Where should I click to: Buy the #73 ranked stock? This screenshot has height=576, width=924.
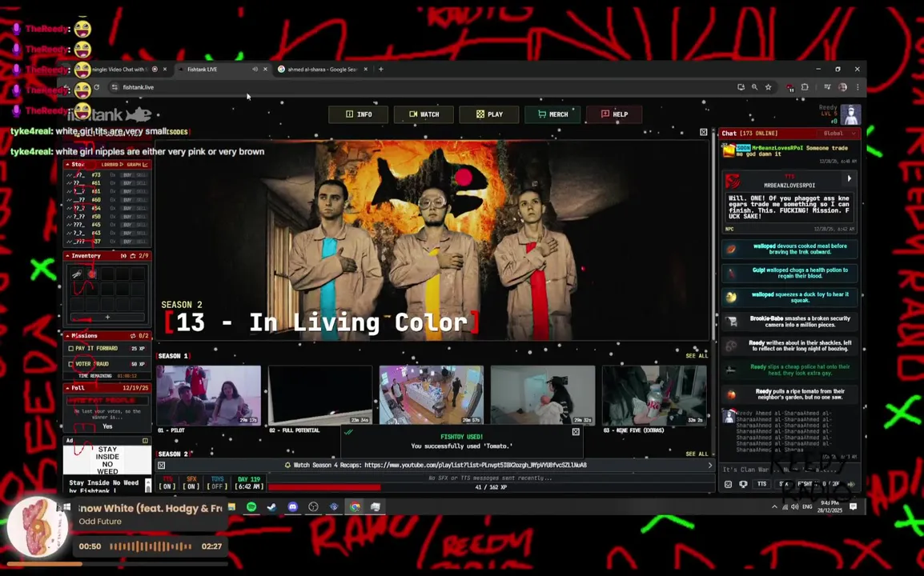pyautogui.click(x=127, y=175)
